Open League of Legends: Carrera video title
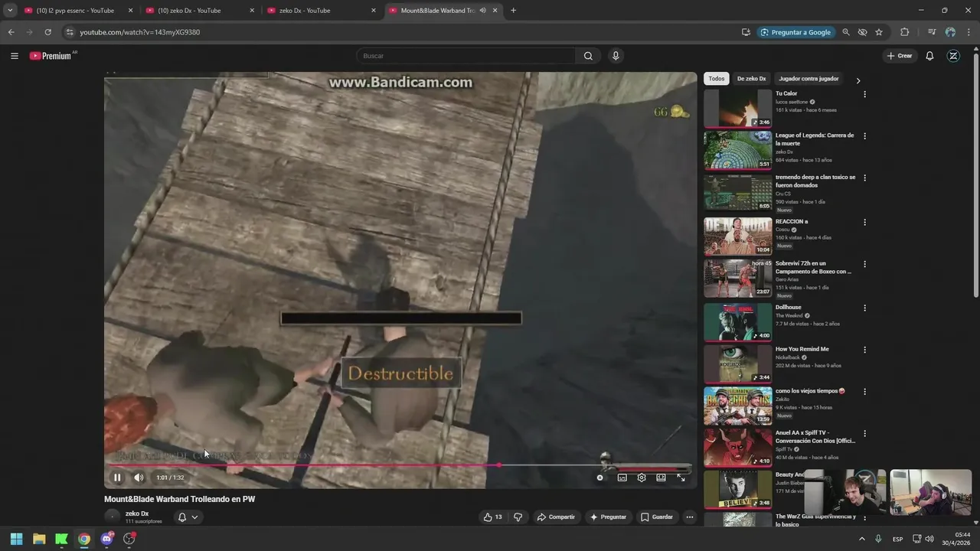The image size is (980, 551). click(815, 139)
